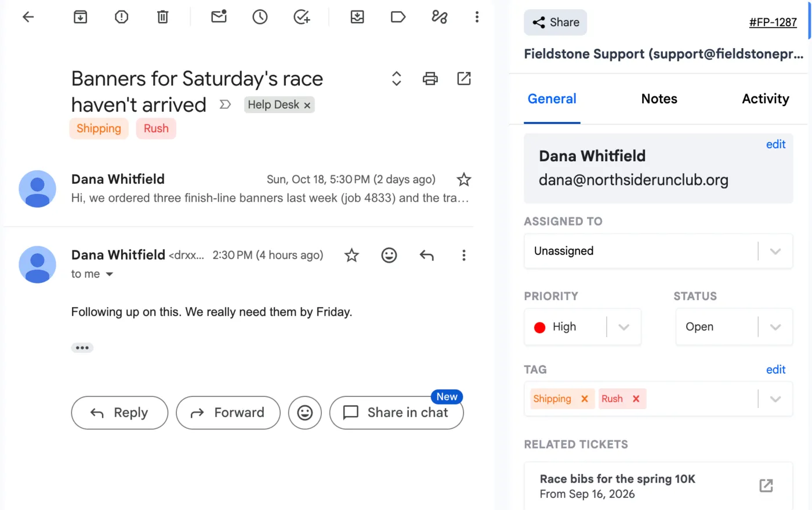Edit Dana Whitfield contact details
The width and height of the screenshot is (812, 510).
pyautogui.click(x=775, y=144)
